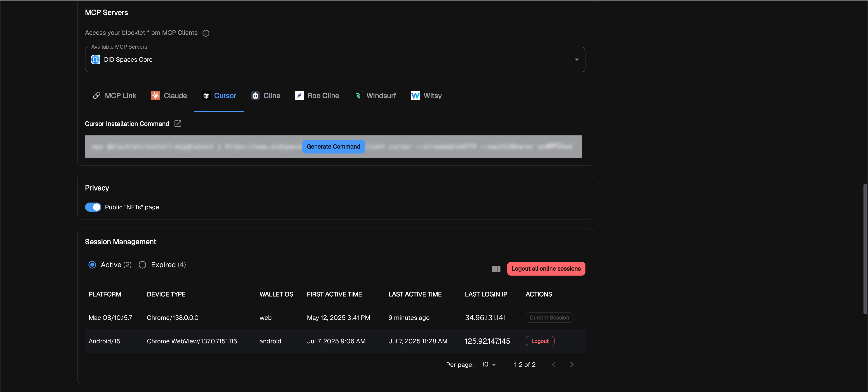The image size is (868, 392).
Task: Switch to the Roo Cline tab
Action: pyautogui.click(x=317, y=96)
